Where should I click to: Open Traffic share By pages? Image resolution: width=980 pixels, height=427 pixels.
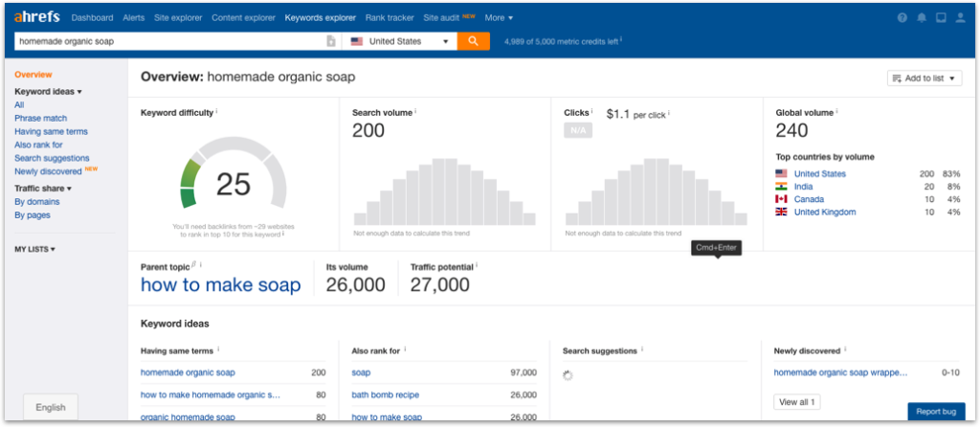[33, 215]
